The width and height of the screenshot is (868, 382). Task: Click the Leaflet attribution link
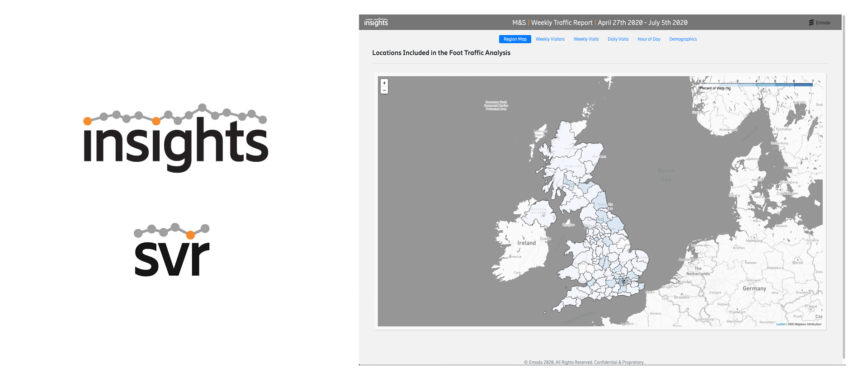(x=781, y=324)
